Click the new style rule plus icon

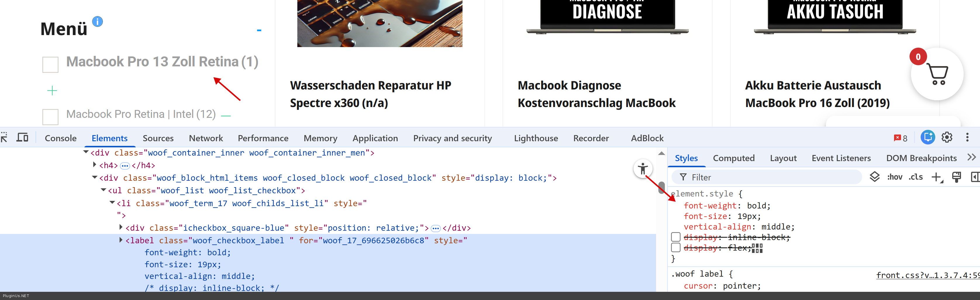click(x=937, y=177)
